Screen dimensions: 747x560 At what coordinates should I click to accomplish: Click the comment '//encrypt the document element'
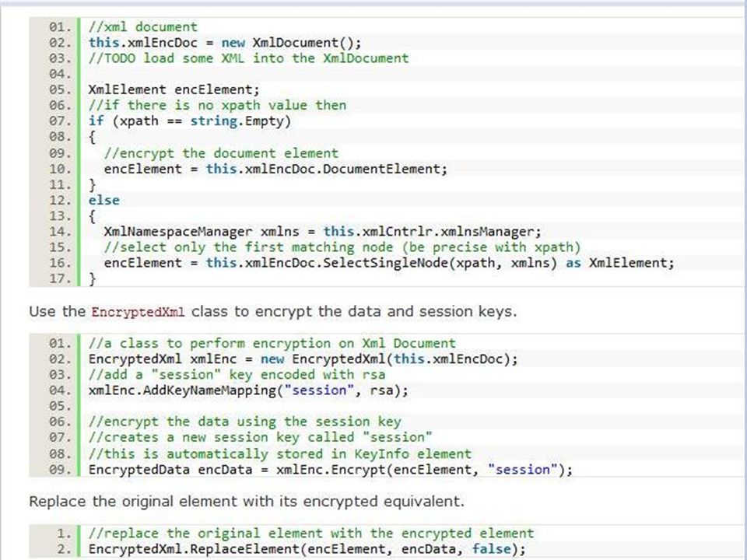(221, 153)
